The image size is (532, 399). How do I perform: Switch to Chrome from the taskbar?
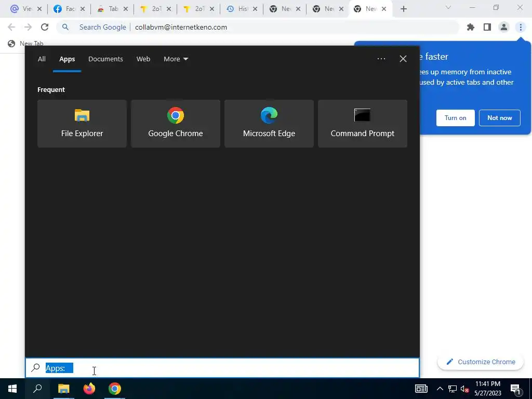115,389
